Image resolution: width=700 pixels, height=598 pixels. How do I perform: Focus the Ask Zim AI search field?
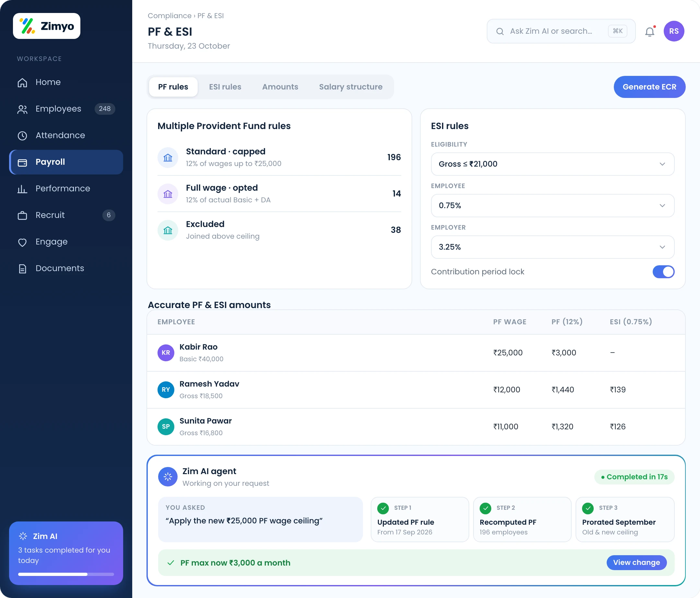click(x=561, y=31)
